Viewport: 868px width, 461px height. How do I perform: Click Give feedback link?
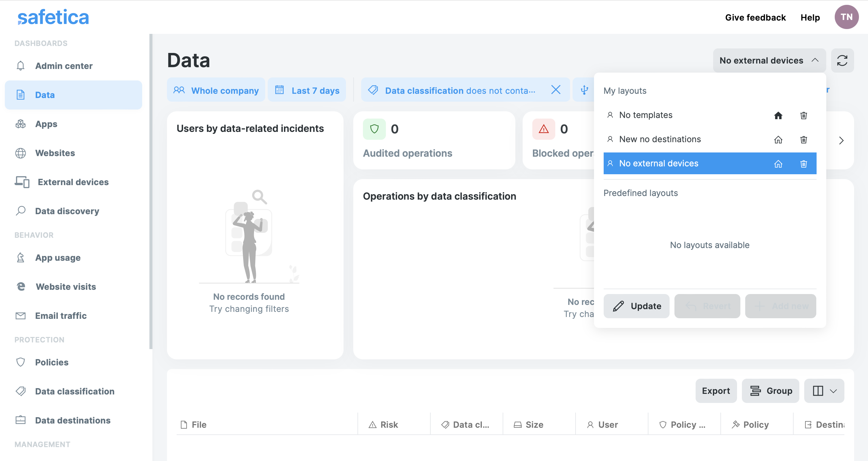pyautogui.click(x=755, y=18)
